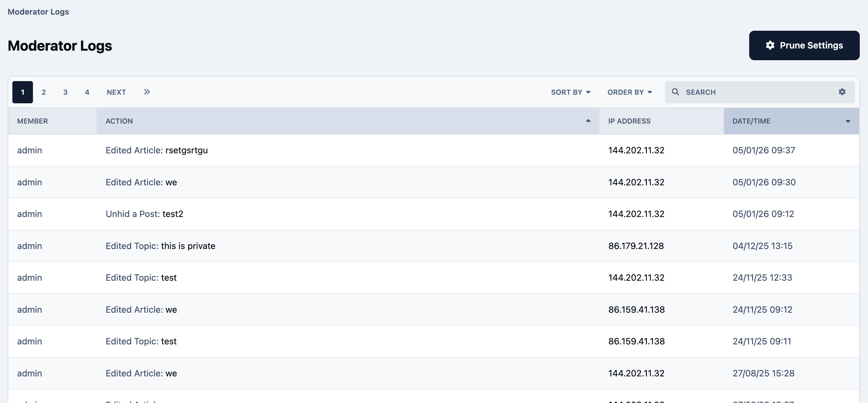
Task: Sort by the IP Address column header
Action: [x=629, y=121]
